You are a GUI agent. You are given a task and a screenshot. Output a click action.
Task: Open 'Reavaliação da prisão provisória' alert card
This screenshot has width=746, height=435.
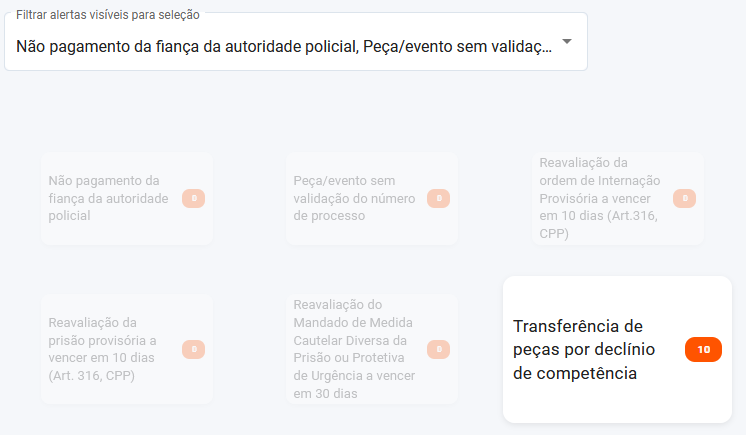coord(104,349)
